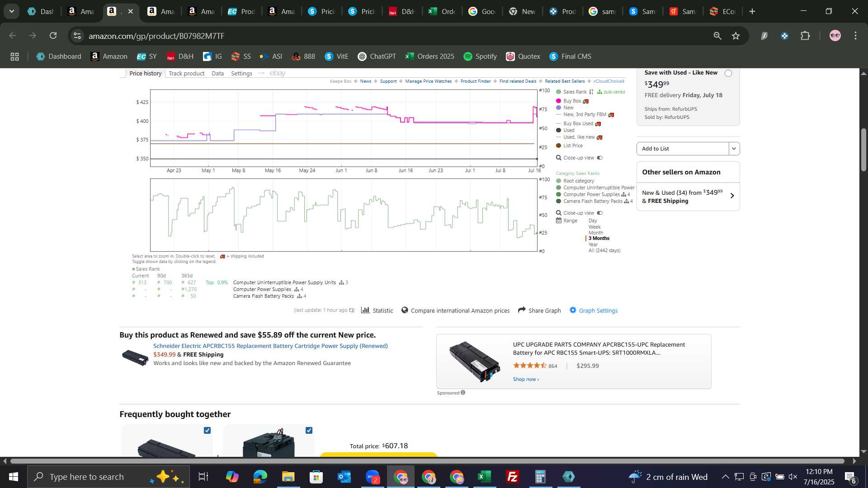Click the Share Graph arrow icon
Image resolution: width=868 pixels, height=488 pixels.
pos(522,310)
